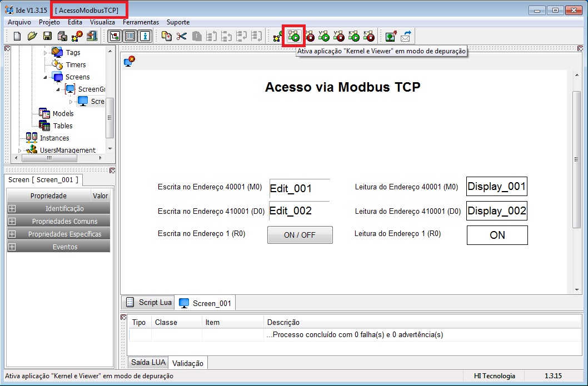Image resolution: width=588 pixels, height=386 pixels.
Task: Toggle the blue info panel toolbar button
Action: (145, 36)
